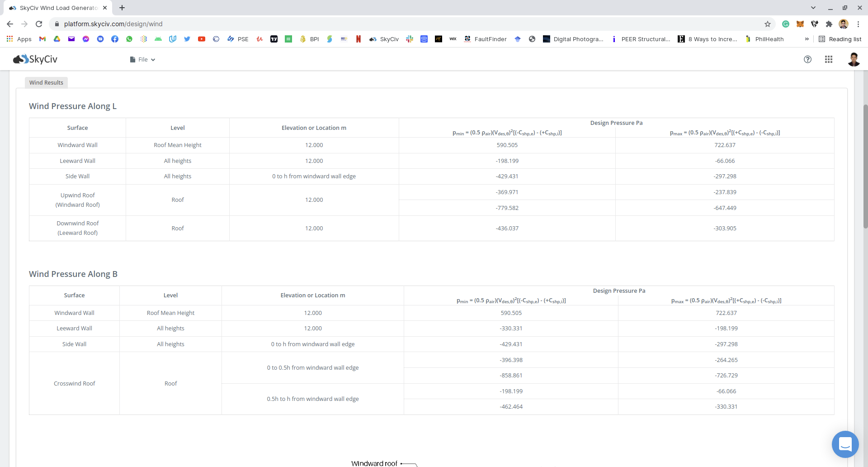Open the FaultFinder bookmark
The height and width of the screenshot is (467, 868).
click(486, 39)
